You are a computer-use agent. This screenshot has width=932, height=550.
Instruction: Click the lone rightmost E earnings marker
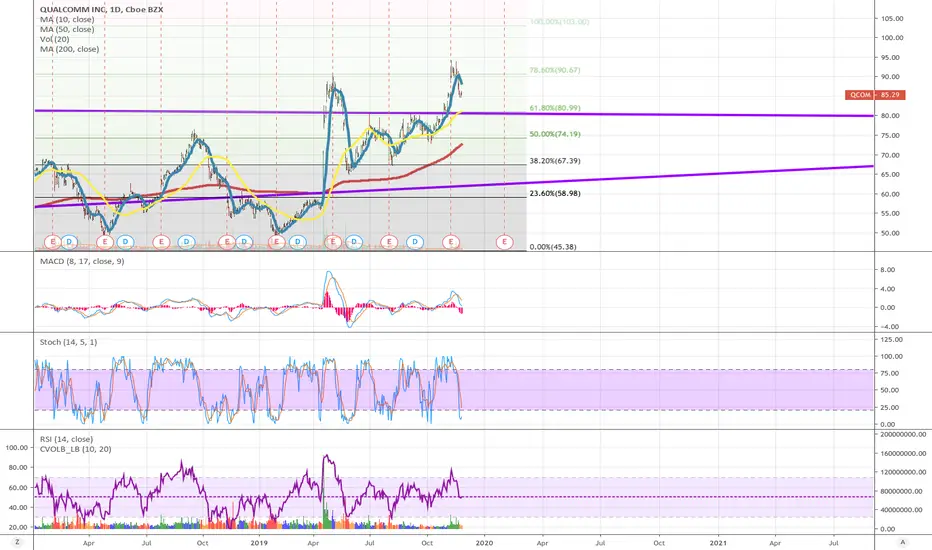(505, 241)
